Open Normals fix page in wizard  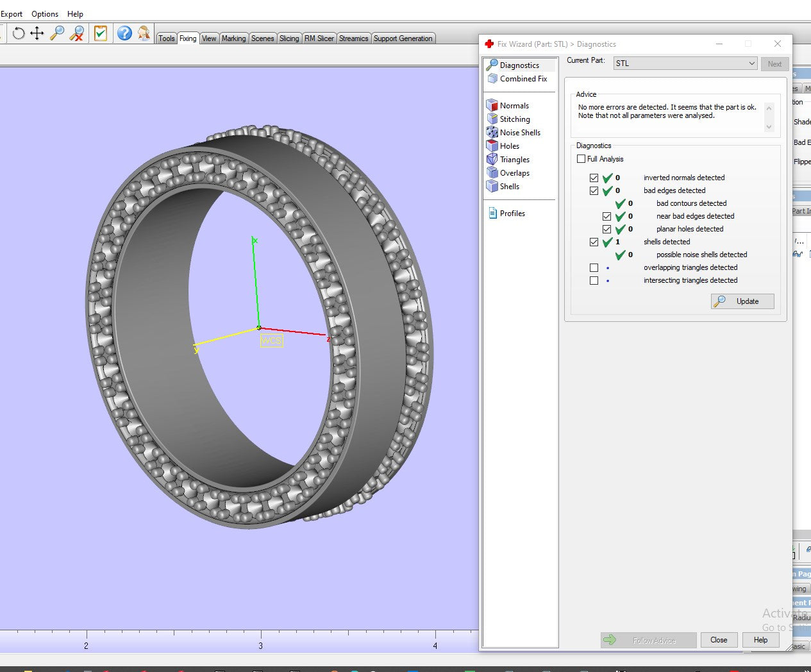point(514,106)
